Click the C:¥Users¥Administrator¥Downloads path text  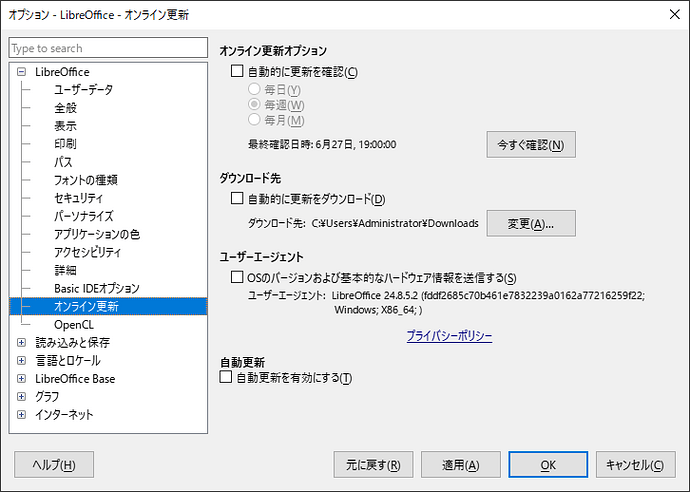[x=395, y=224]
